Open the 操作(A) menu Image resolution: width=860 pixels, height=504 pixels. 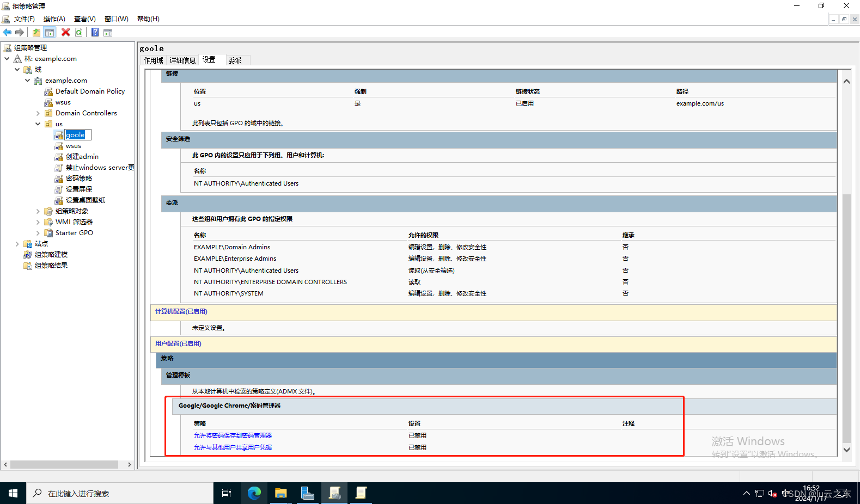pos(54,19)
